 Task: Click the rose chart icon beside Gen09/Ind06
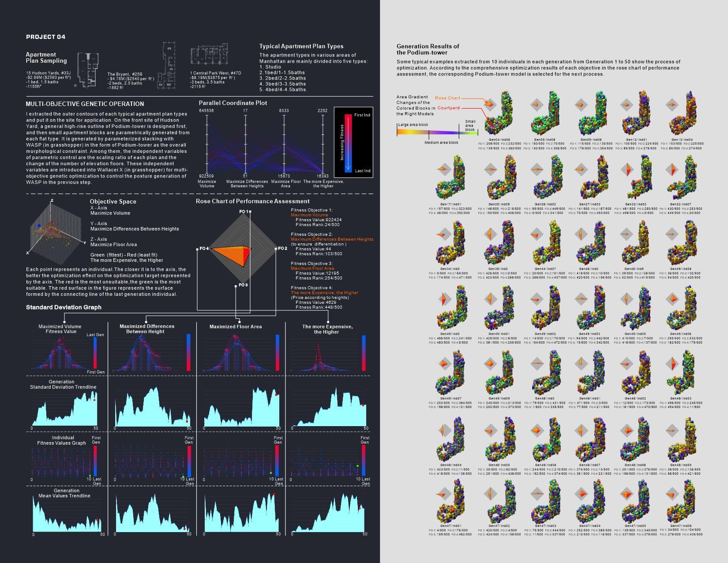click(581, 105)
